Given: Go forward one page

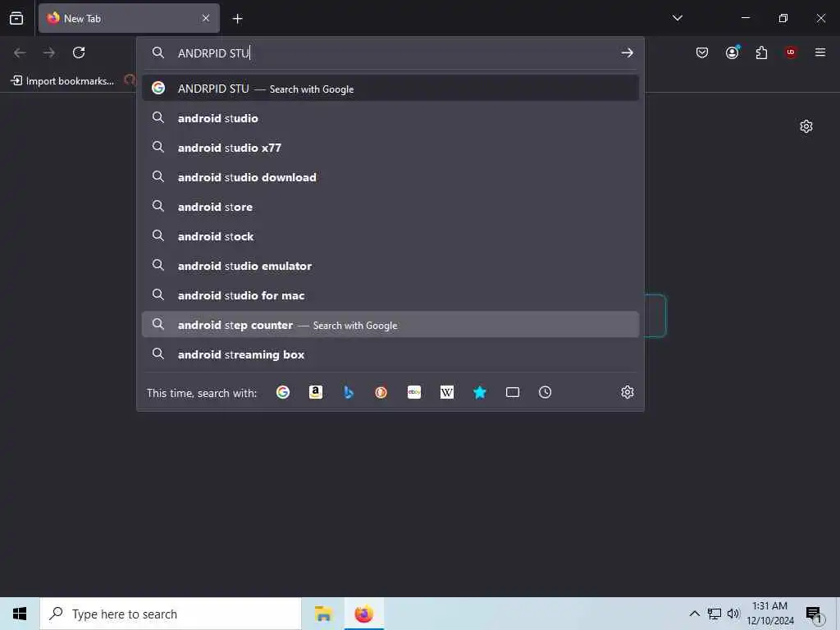Looking at the screenshot, I should point(49,52).
